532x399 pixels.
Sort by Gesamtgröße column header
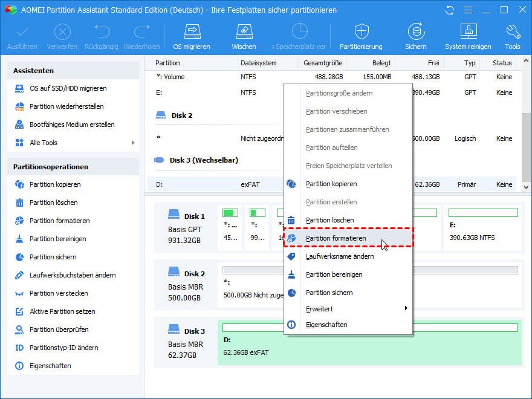323,63
